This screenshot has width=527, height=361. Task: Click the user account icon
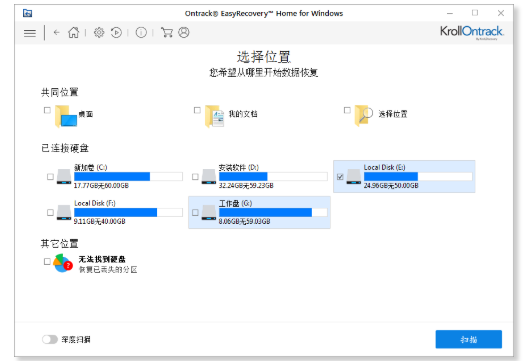pyautogui.click(x=184, y=32)
